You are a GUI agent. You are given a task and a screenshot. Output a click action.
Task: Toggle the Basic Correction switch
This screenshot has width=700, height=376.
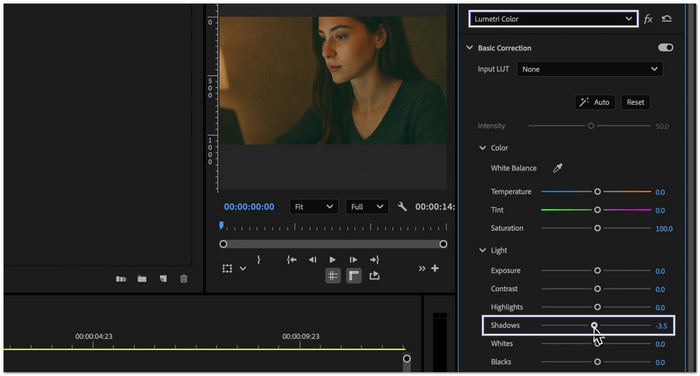pyautogui.click(x=666, y=48)
